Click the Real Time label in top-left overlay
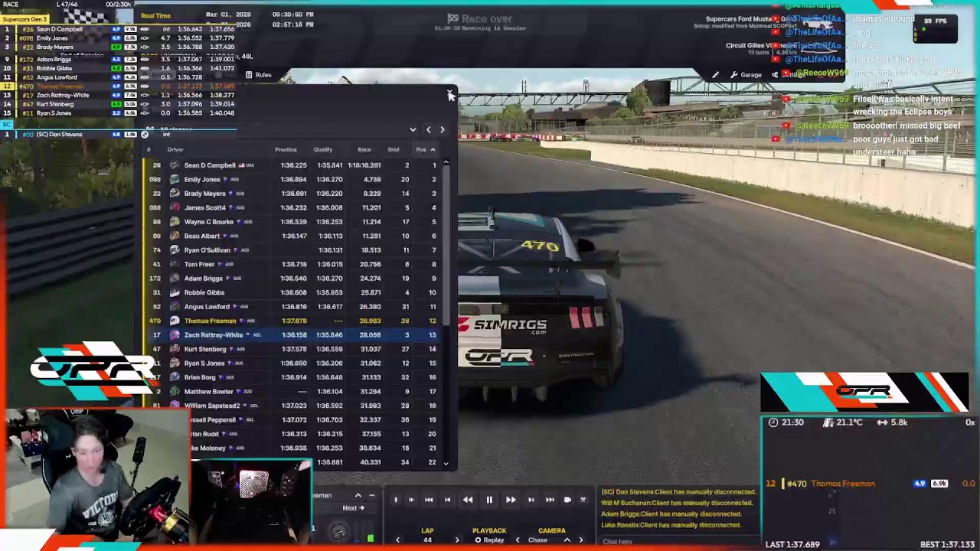Viewport: 980px width, 551px height. point(155,15)
